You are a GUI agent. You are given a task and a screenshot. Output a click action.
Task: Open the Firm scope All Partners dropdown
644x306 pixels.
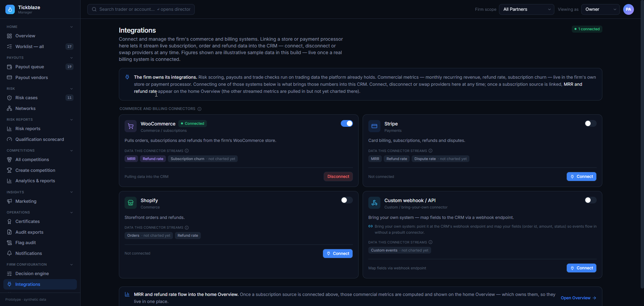(x=526, y=9)
